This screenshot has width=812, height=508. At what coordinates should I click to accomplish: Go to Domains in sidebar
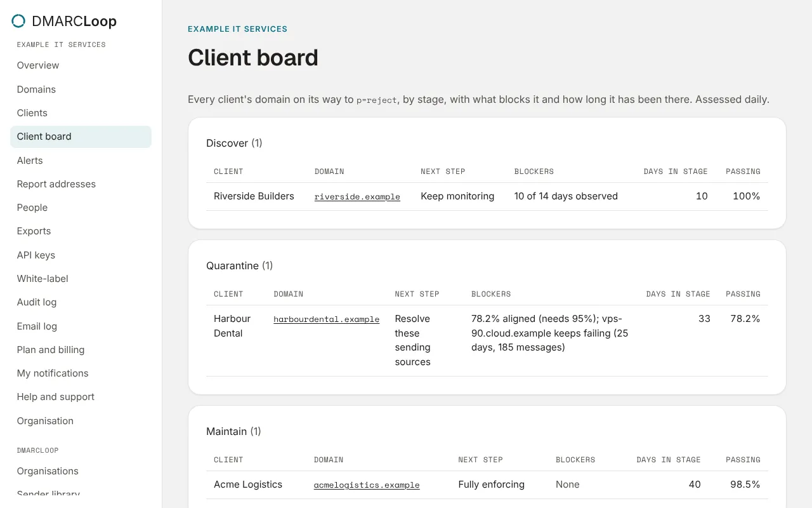tap(81, 90)
